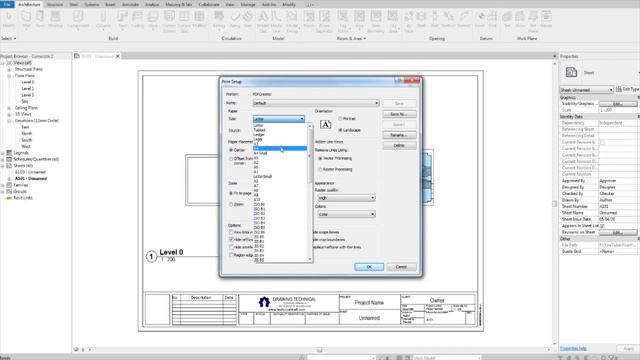This screenshot has width=640, height=360.
Task: Select the Modify tool in the ribbon
Action: point(9,20)
